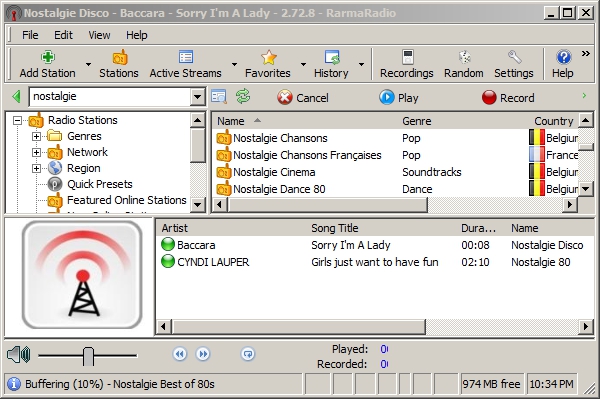Sort by the Song Title column header
Image resolution: width=600 pixels, height=399 pixels.
tap(383, 228)
